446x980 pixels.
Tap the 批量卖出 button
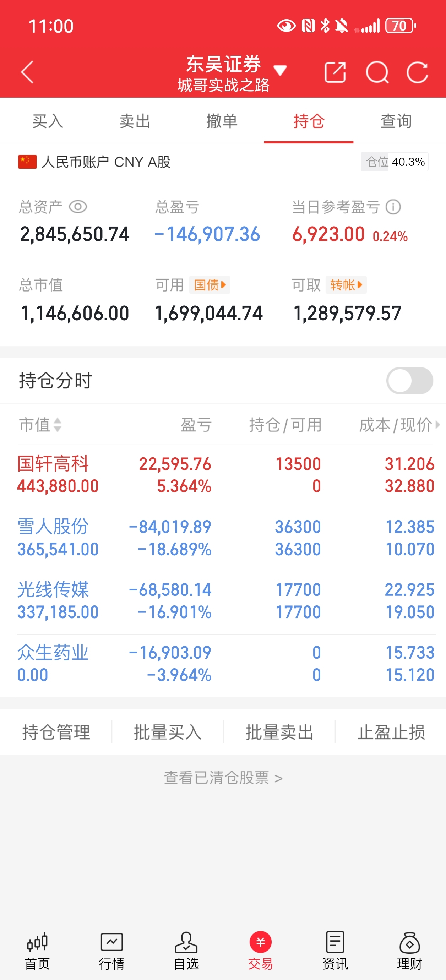click(x=279, y=731)
